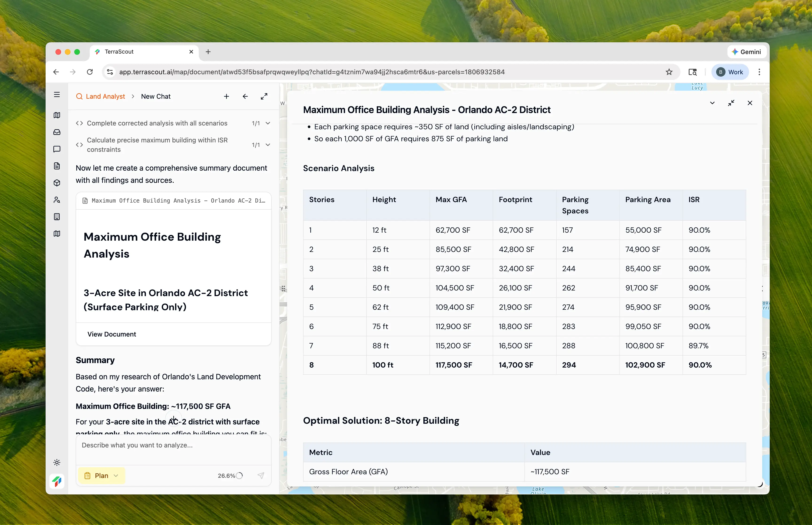Open the Gemini button in Chrome
The width and height of the screenshot is (812, 525).
[x=746, y=52]
